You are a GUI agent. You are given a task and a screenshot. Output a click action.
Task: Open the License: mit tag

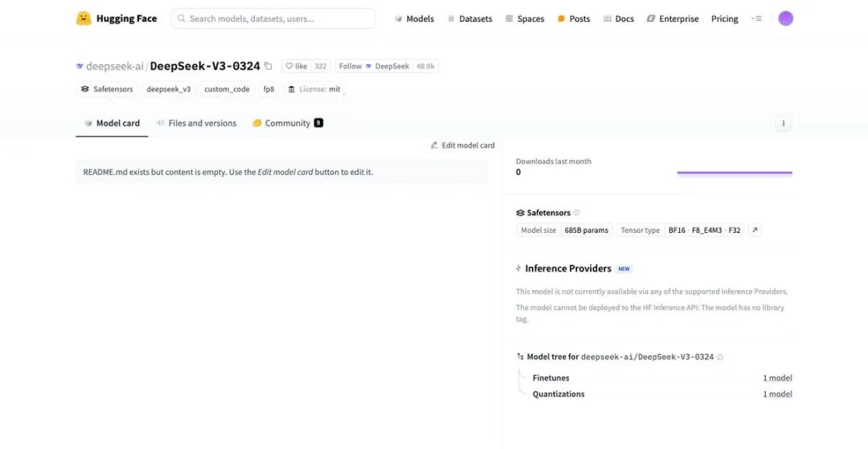point(314,89)
